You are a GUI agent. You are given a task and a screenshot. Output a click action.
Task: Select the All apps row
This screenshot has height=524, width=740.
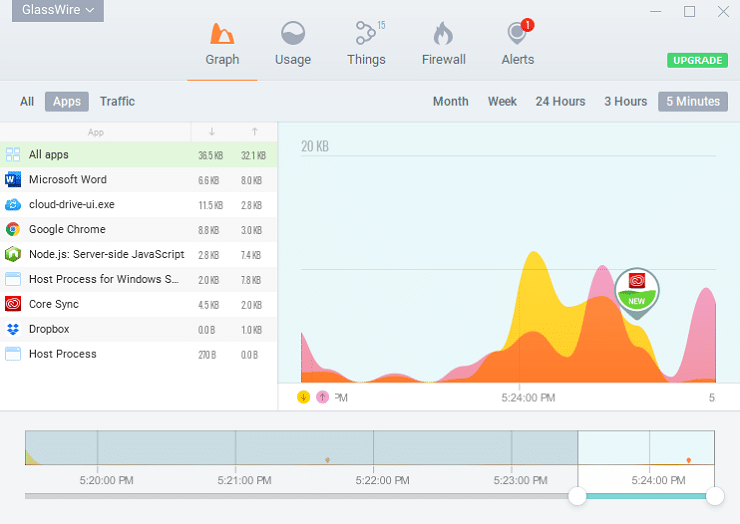pos(138,154)
